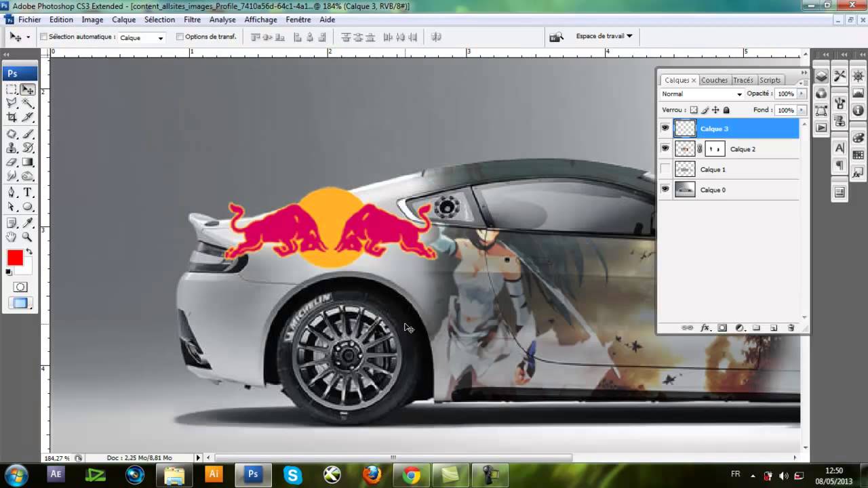Open the Normal blend mode dropdown
This screenshot has width=868, height=488.
pyautogui.click(x=702, y=94)
